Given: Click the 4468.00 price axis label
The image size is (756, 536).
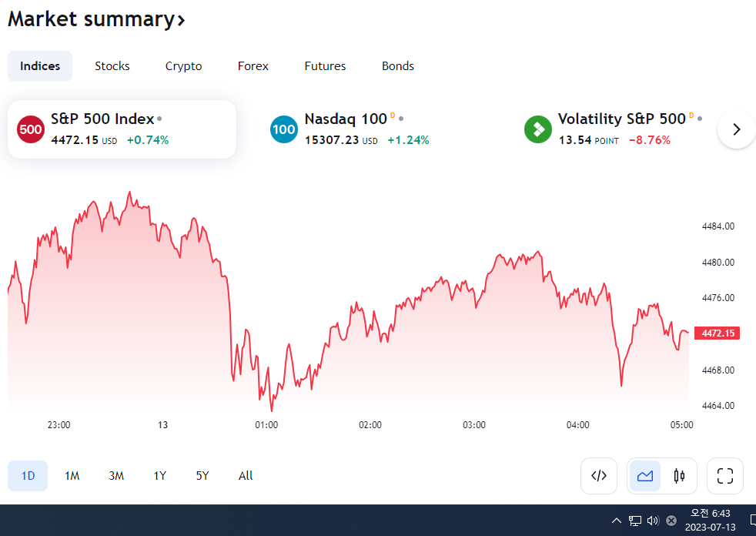Looking at the screenshot, I should point(718,370).
